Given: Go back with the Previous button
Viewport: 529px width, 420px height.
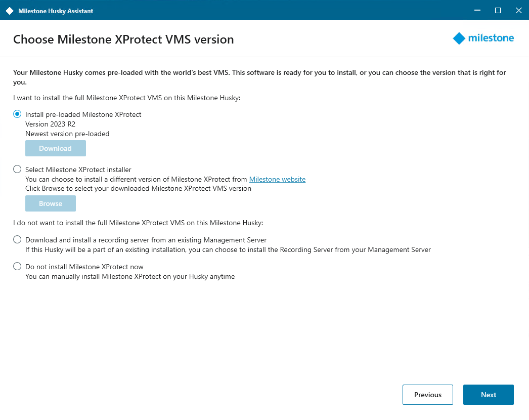Looking at the screenshot, I should point(427,395).
